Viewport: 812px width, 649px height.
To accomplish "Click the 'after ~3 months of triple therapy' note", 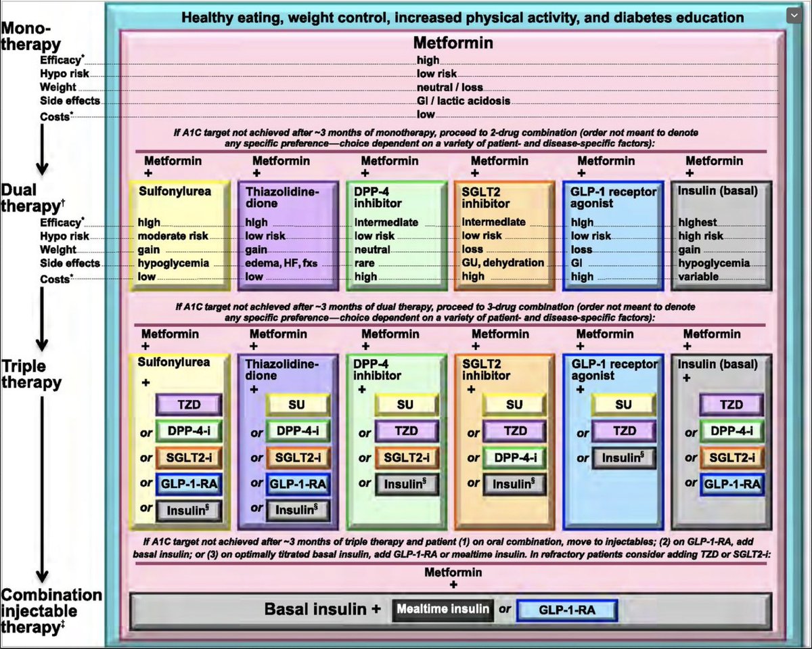I will click(x=453, y=549).
